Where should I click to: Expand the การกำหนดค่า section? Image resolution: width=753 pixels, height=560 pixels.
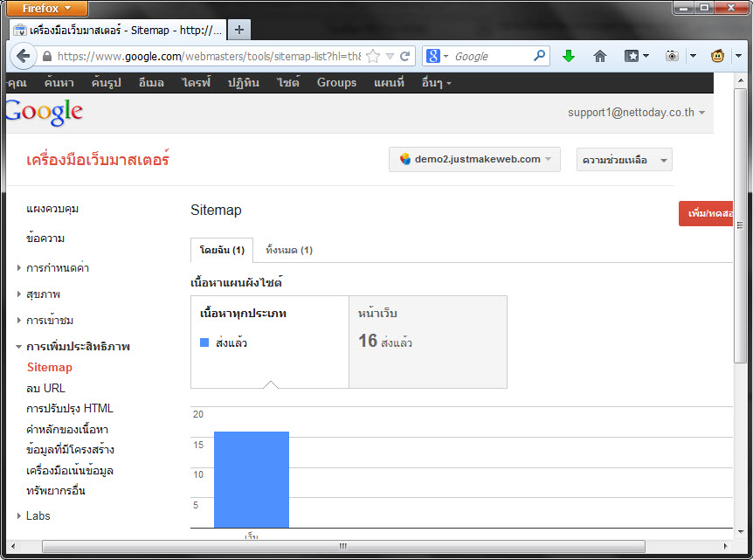18,268
